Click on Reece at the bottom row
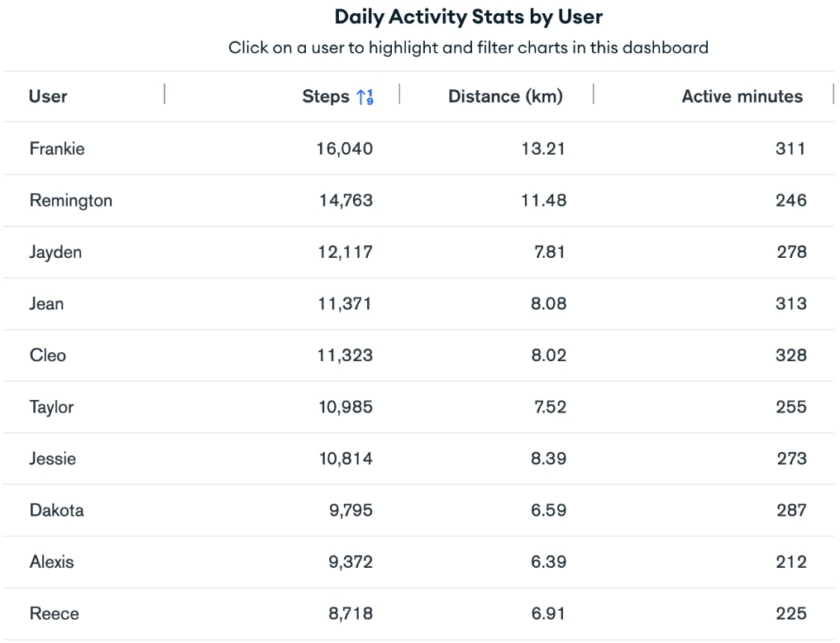The width and height of the screenshot is (840, 643). pyautogui.click(x=53, y=613)
